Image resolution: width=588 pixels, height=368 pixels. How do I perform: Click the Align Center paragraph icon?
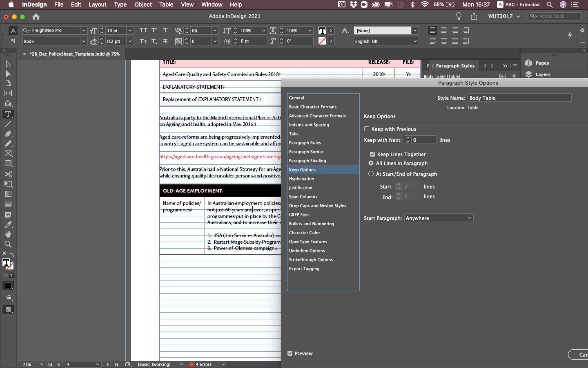click(x=444, y=30)
